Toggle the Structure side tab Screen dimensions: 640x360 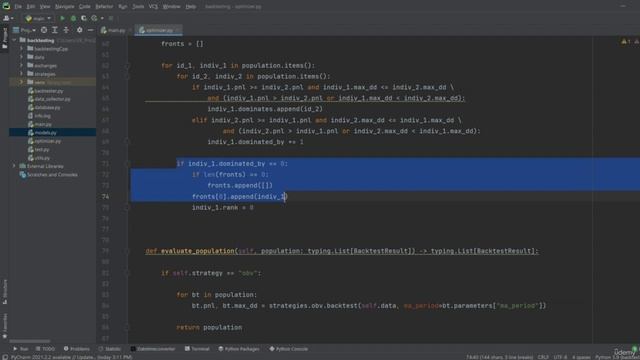[4, 291]
